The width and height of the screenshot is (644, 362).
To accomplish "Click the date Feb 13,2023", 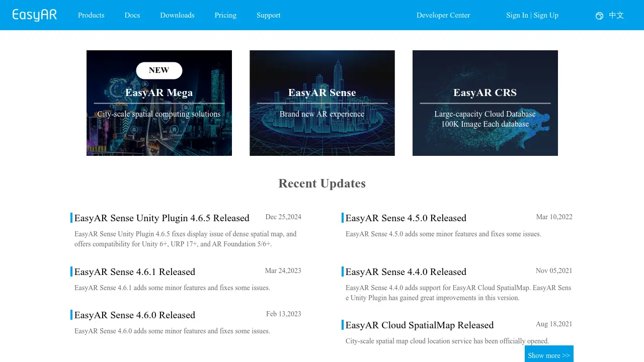I will point(284,314).
